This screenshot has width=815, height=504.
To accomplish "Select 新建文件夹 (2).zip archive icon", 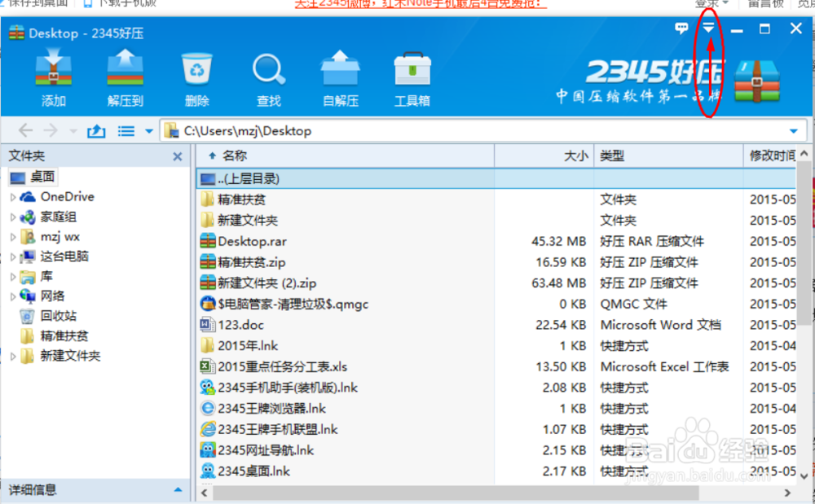I will coord(208,283).
